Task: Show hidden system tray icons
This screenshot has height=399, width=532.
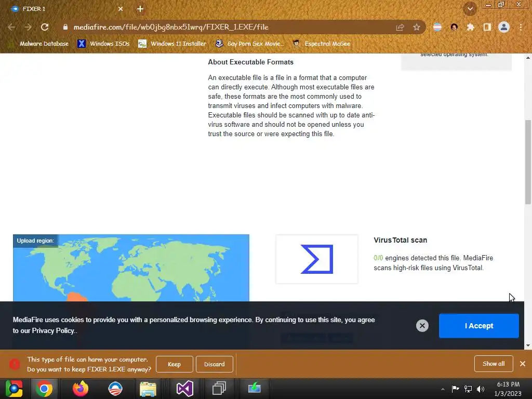Action: (443, 389)
